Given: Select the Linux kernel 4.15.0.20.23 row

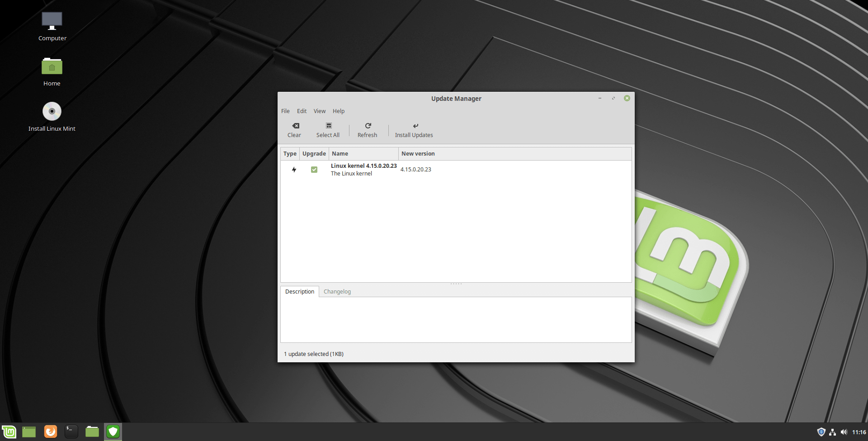Looking at the screenshot, I should tap(456, 170).
